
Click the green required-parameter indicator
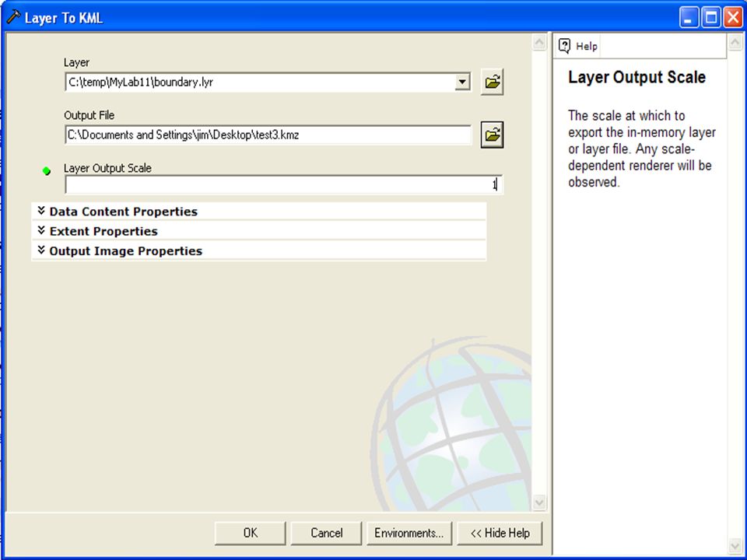46,171
